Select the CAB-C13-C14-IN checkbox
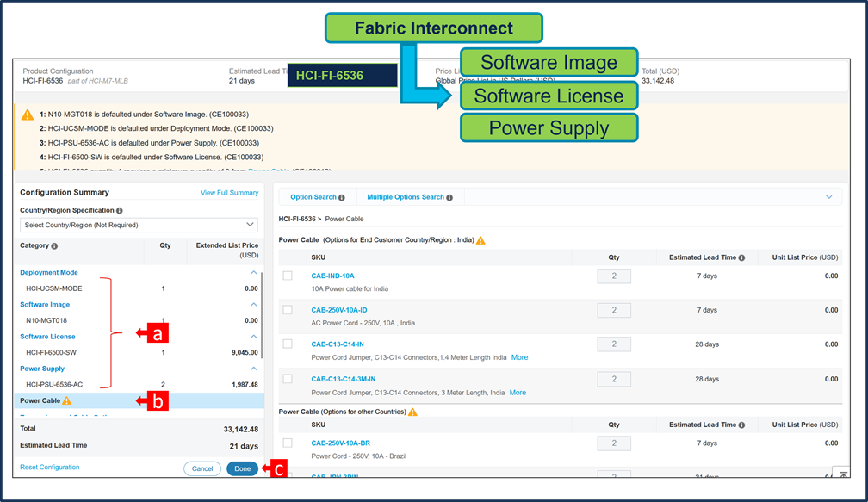868x502 pixels. pos(288,344)
